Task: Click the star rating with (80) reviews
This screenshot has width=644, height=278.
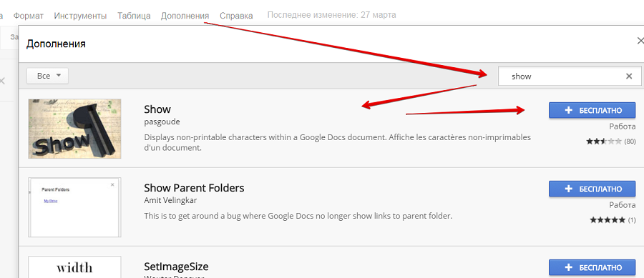Action: [x=611, y=142]
